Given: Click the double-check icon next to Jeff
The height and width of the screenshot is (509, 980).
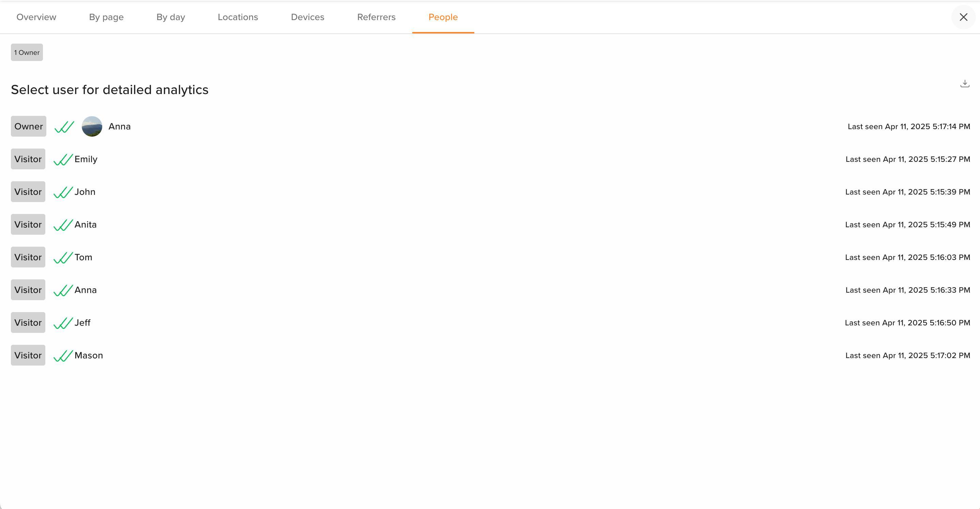Looking at the screenshot, I should 63,323.
